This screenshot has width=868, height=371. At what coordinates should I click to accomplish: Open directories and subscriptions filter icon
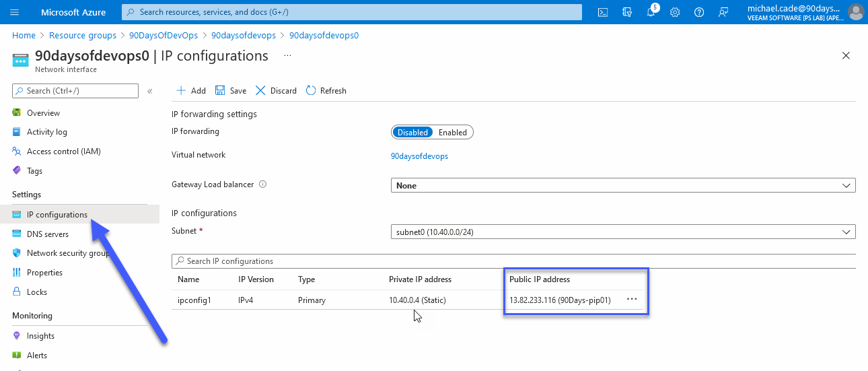point(627,12)
